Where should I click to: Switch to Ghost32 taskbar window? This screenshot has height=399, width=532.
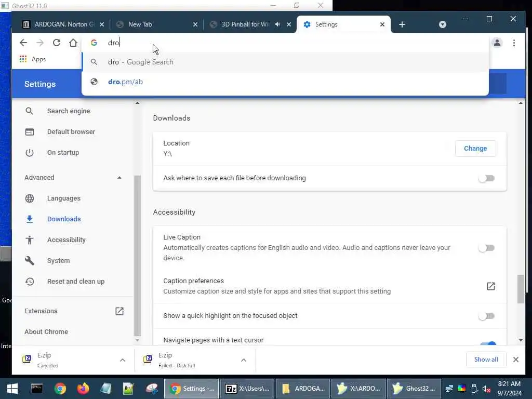pos(414,389)
